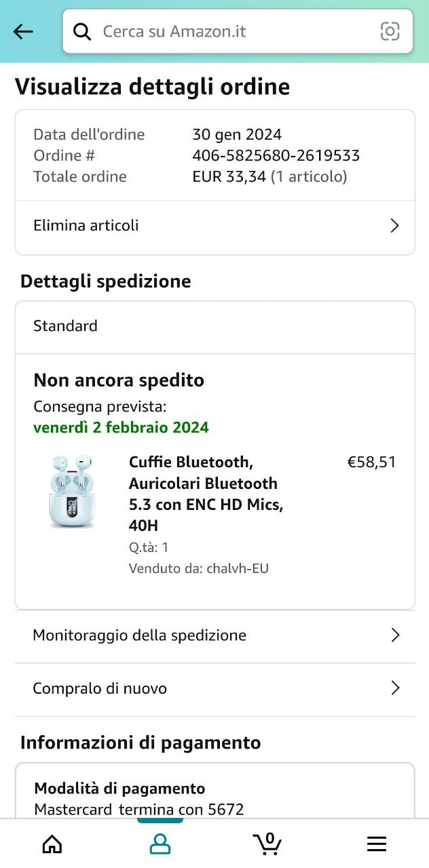Select Compralo di nuovo

100,688
